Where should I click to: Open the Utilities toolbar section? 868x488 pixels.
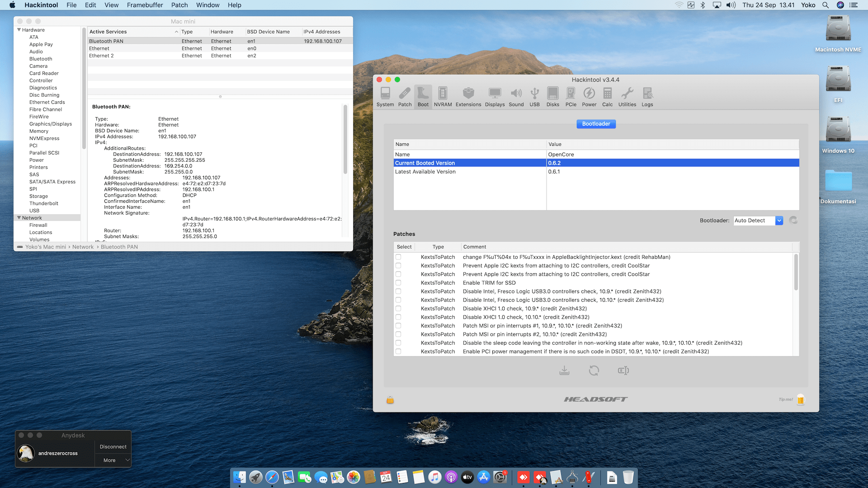627,97
